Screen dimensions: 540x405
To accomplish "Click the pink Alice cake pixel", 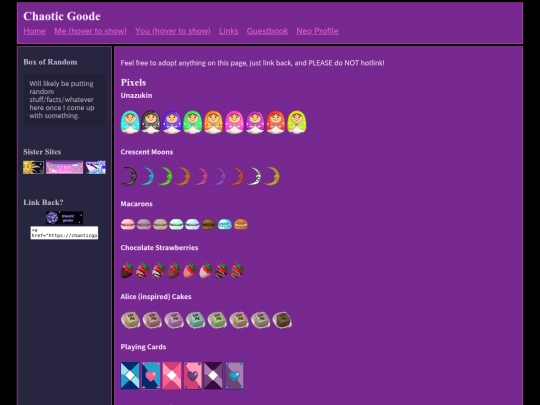I will pyautogui.click(x=152, y=320).
